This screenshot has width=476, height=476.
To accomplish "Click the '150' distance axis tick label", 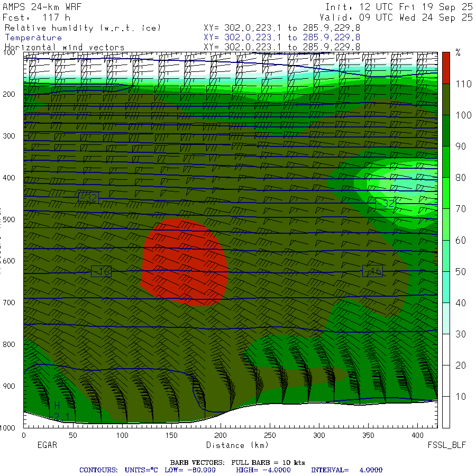I will point(171,435).
